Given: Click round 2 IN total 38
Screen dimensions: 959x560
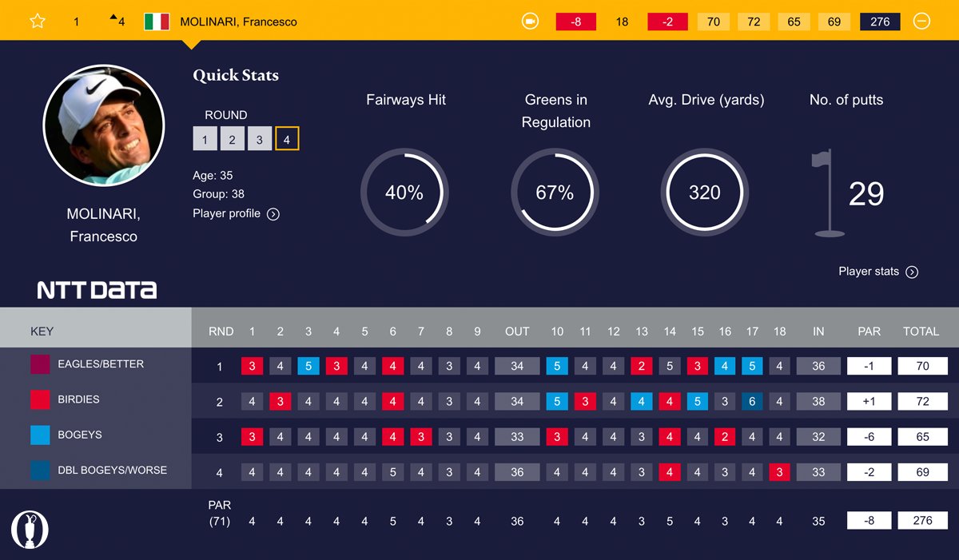Looking at the screenshot, I should (818, 401).
